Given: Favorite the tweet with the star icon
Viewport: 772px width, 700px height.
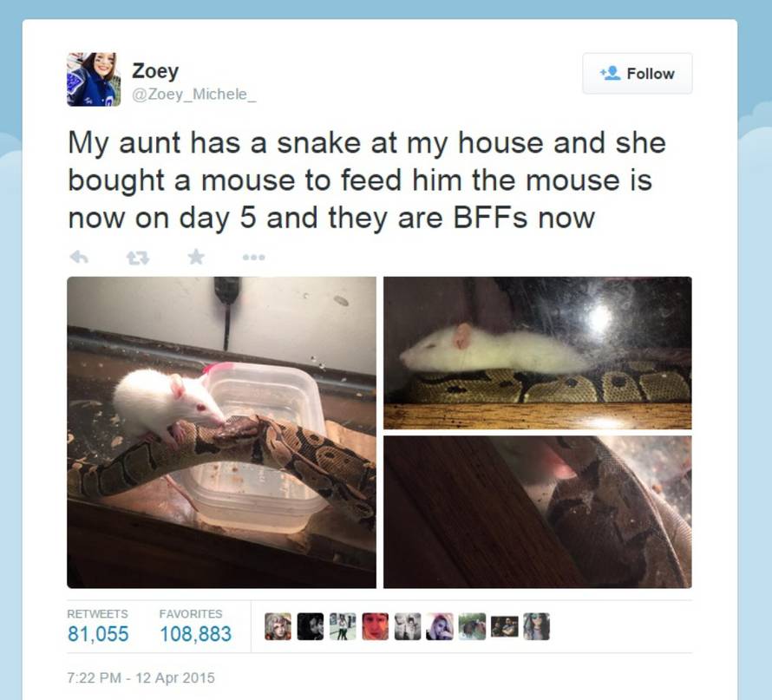Looking at the screenshot, I should (196, 257).
